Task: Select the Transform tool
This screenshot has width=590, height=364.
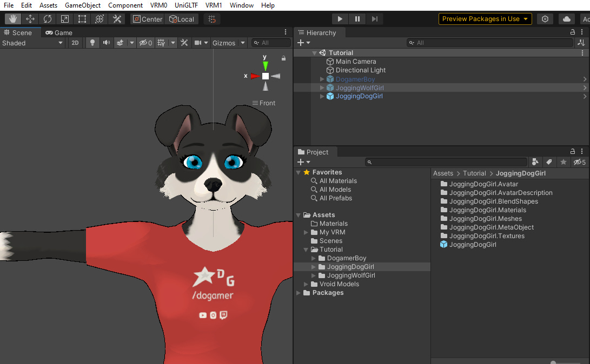Action: click(100, 19)
